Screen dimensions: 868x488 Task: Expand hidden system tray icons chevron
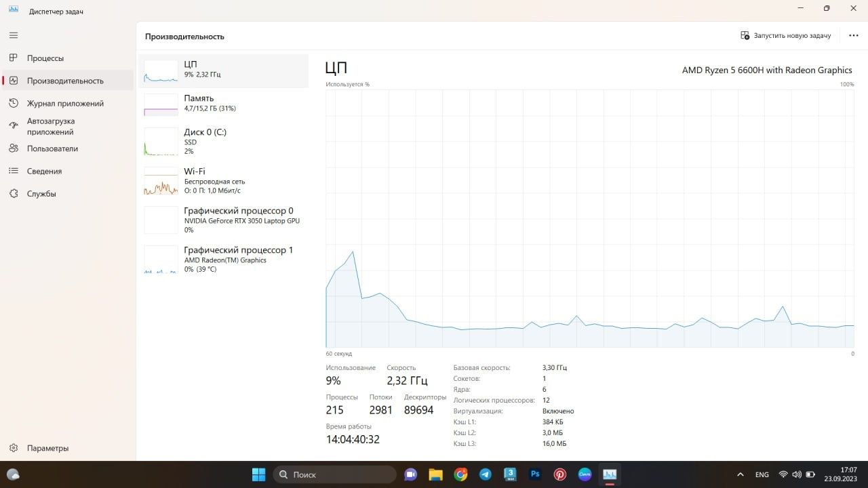(740, 474)
